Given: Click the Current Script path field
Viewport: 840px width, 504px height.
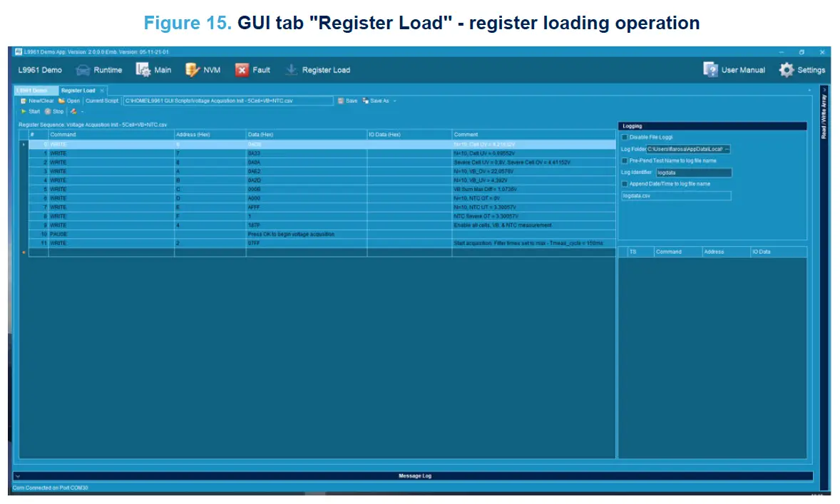Looking at the screenshot, I should coord(228,101).
